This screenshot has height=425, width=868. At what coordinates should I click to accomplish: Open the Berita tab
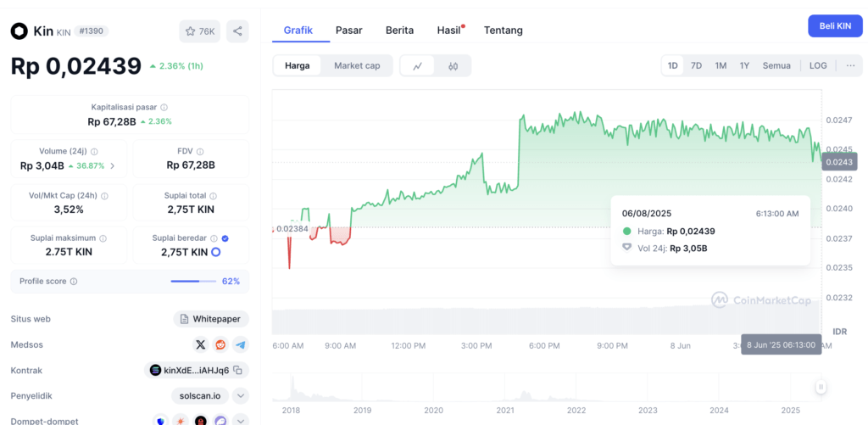click(400, 30)
